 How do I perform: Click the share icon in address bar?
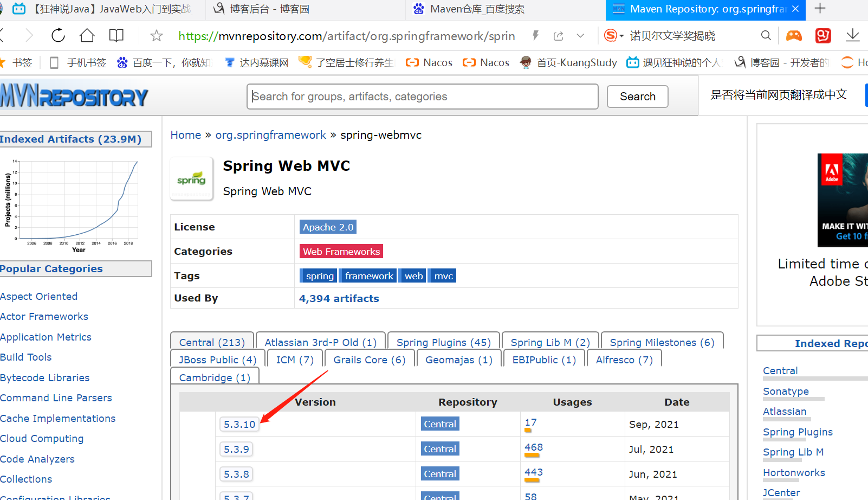pos(558,36)
